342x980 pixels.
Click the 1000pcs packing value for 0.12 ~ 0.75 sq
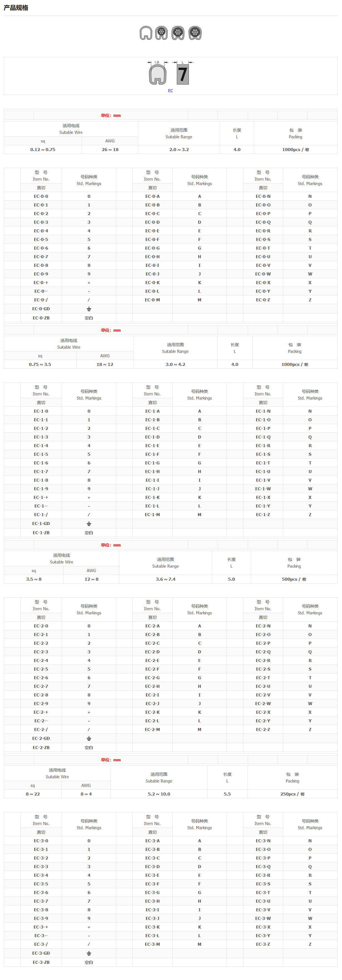click(295, 149)
